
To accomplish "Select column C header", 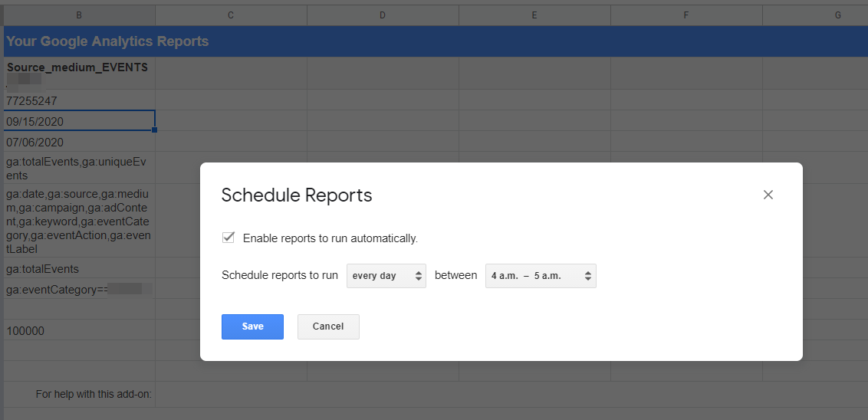I will pyautogui.click(x=231, y=15).
